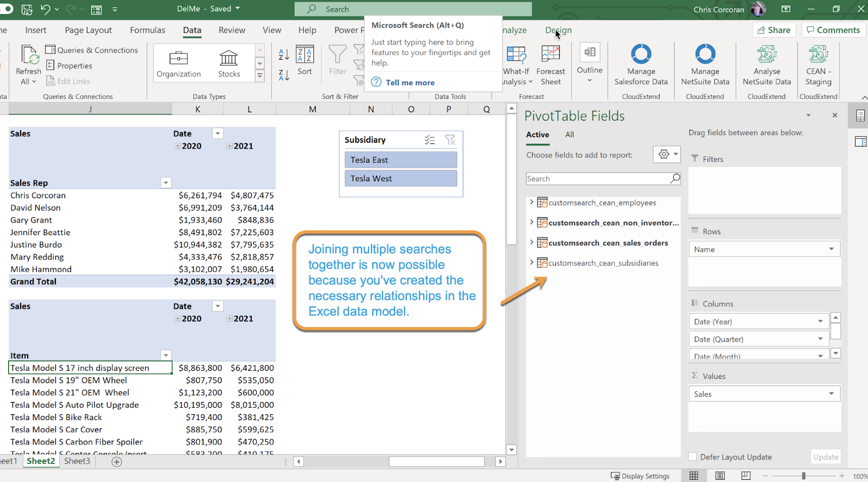The image size is (868, 482).
Task: Open the Data Types gallery more arrow
Action: click(260, 76)
